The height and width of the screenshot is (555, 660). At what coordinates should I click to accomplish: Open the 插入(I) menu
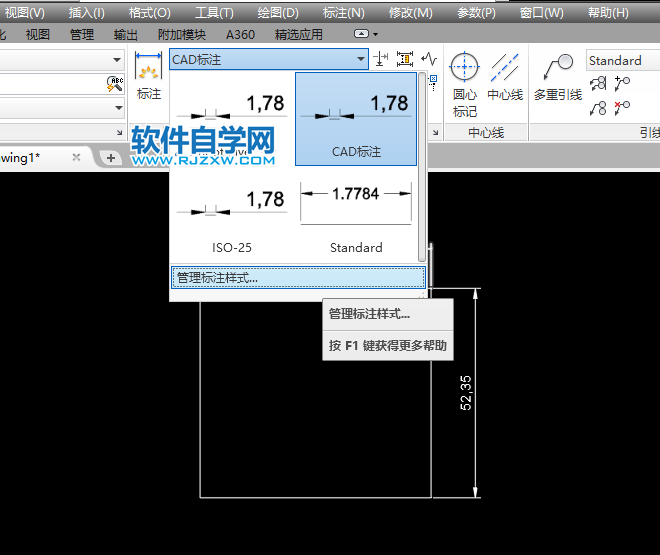click(87, 13)
